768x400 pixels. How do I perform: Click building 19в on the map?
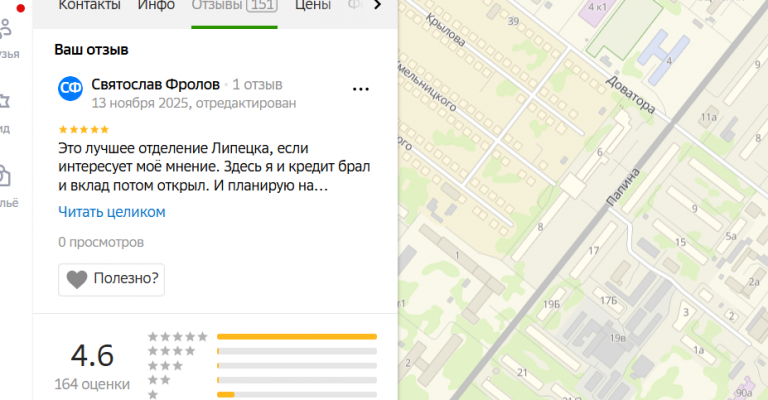(x=618, y=338)
